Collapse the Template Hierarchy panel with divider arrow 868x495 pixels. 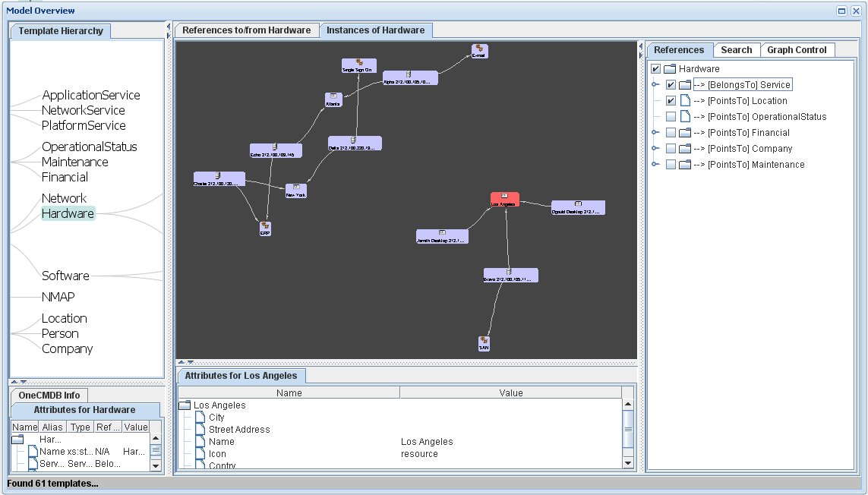169,27
